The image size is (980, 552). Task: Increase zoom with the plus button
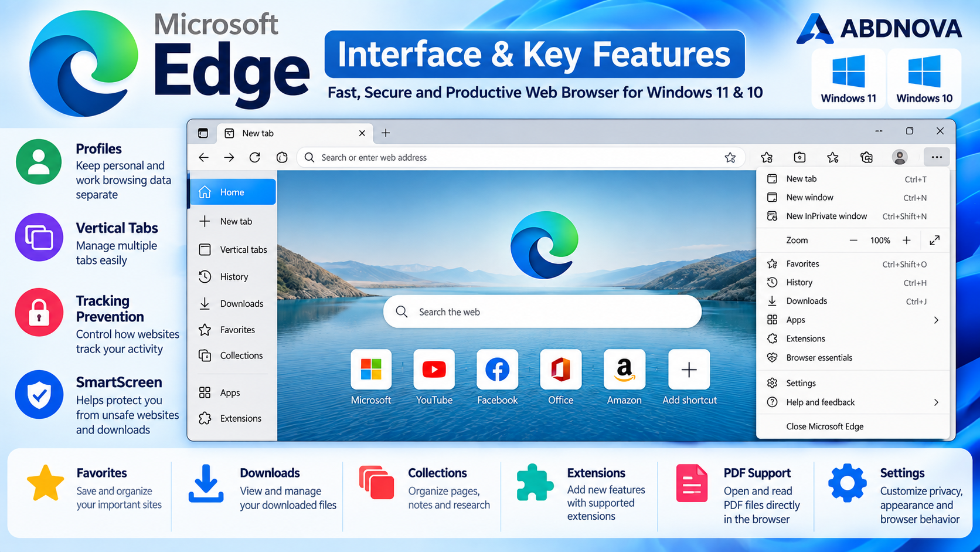pyautogui.click(x=907, y=241)
